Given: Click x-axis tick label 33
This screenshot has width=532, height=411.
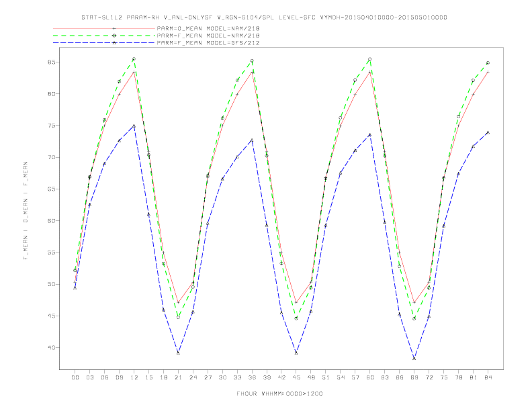Looking at the screenshot, I should 237,377.
